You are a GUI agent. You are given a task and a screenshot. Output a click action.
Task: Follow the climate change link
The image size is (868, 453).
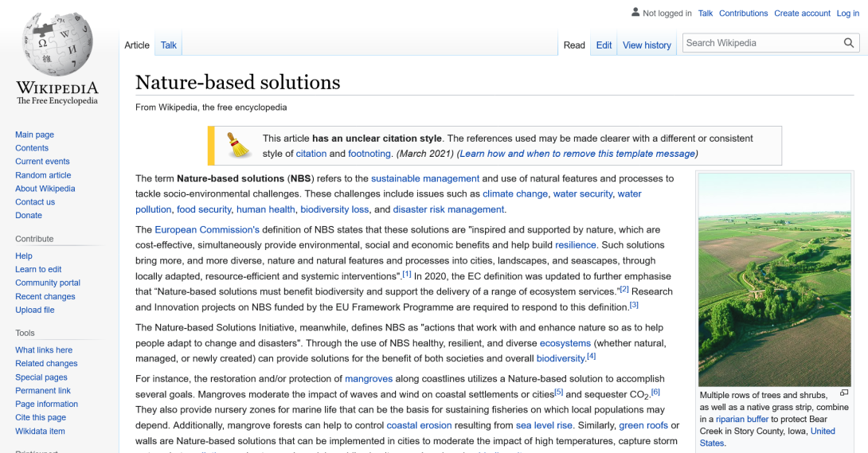[514, 194]
